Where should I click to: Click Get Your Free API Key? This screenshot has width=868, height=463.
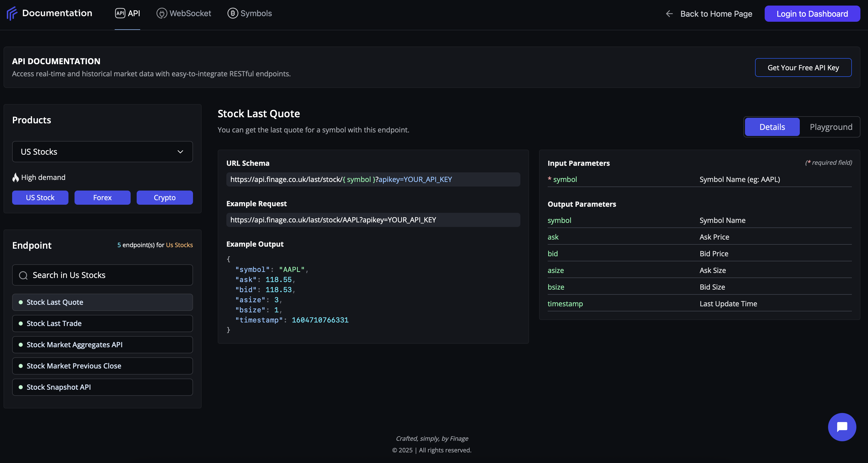(x=803, y=67)
